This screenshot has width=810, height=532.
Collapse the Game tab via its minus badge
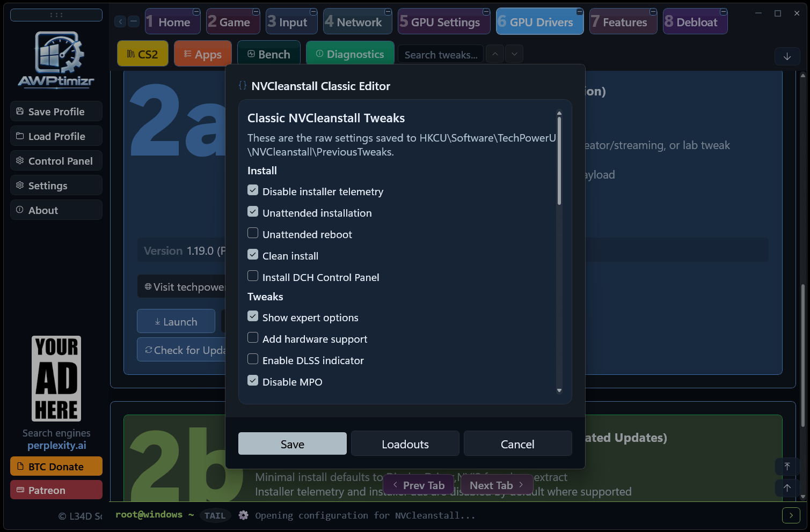(256, 12)
